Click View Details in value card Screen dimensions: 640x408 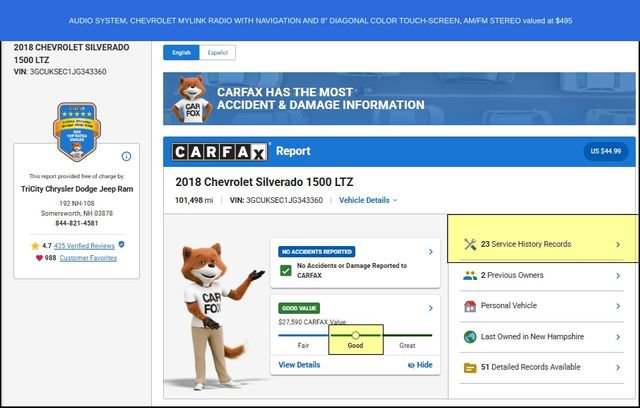click(x=299, y=365)
